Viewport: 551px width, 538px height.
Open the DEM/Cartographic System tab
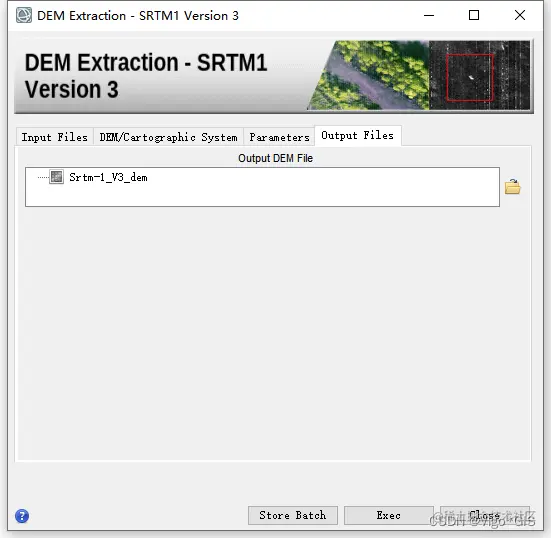point(168,137)
